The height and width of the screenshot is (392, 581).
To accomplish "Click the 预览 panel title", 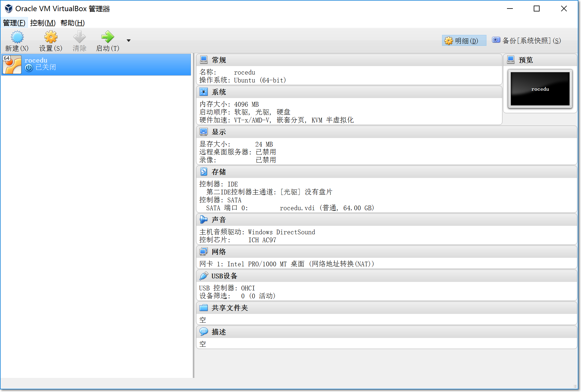I will coord(526,60).
